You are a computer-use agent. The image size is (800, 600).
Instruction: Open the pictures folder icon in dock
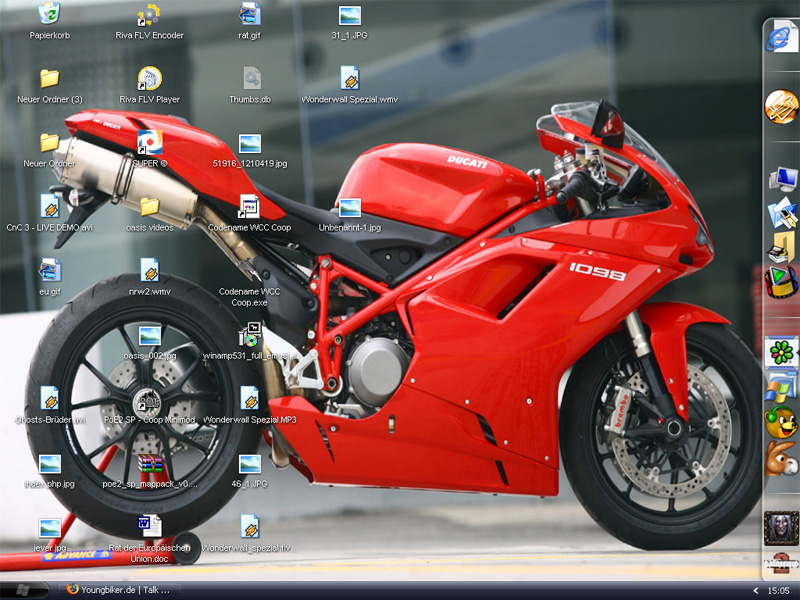pyautogui.click(x=782, y=248)
